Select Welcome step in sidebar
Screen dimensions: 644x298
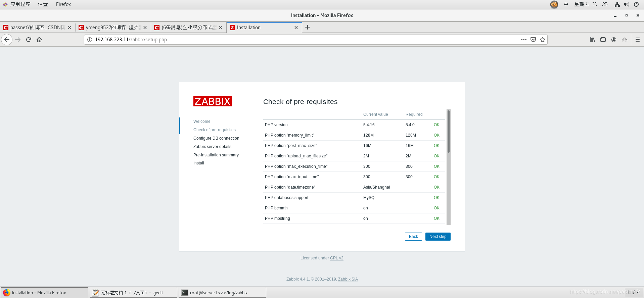coord(202,121)
